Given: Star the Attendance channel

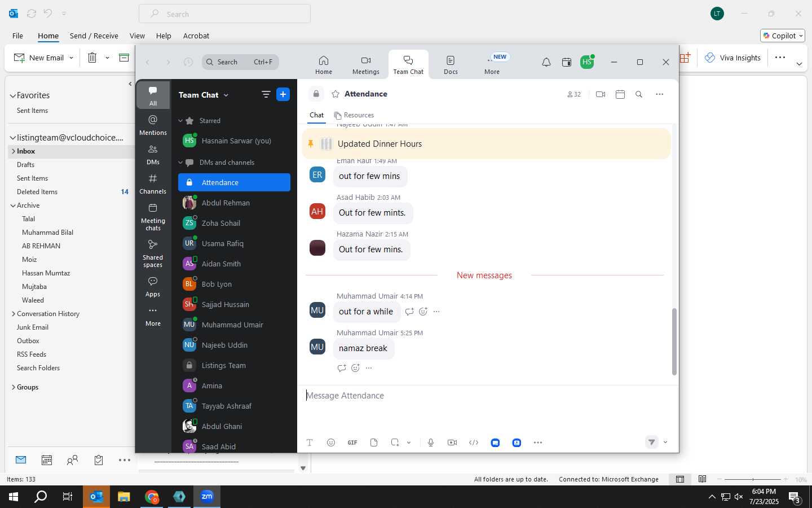Looking at the screenshot, I should point(336,94).
